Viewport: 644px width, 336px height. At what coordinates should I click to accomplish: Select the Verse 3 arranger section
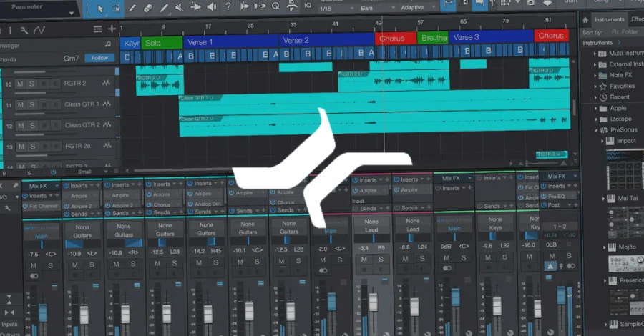pos(491,37)
